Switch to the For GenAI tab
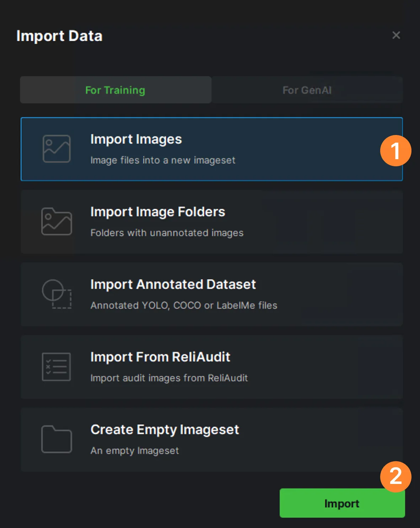The width and height of the screenshot is (420, 528). click(307, 90)
